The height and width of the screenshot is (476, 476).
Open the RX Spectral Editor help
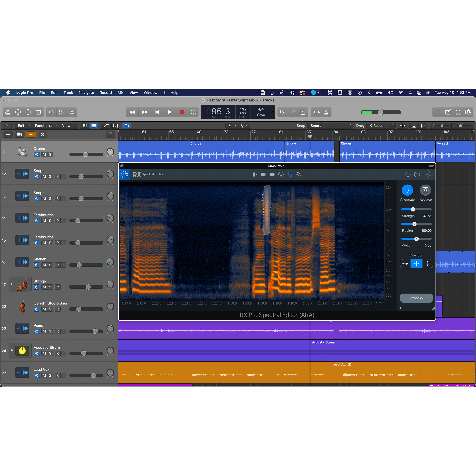[417, 174]
